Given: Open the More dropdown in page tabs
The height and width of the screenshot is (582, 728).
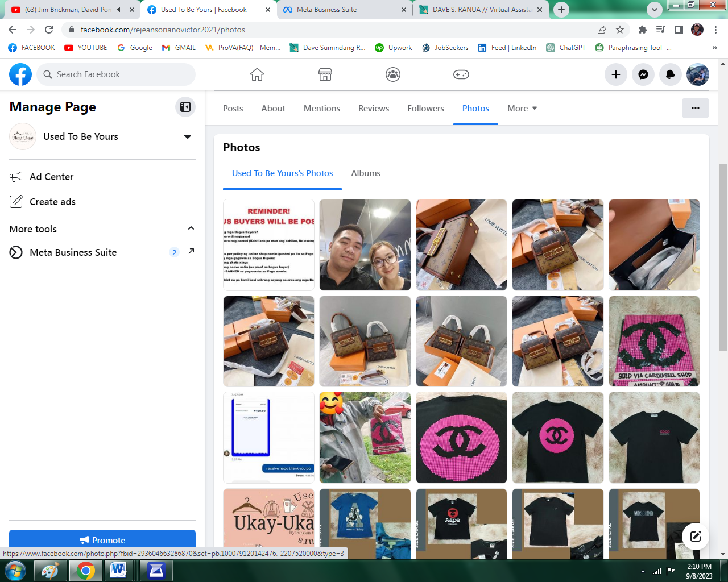Looking at the screenshot, I should coord(522,109).
